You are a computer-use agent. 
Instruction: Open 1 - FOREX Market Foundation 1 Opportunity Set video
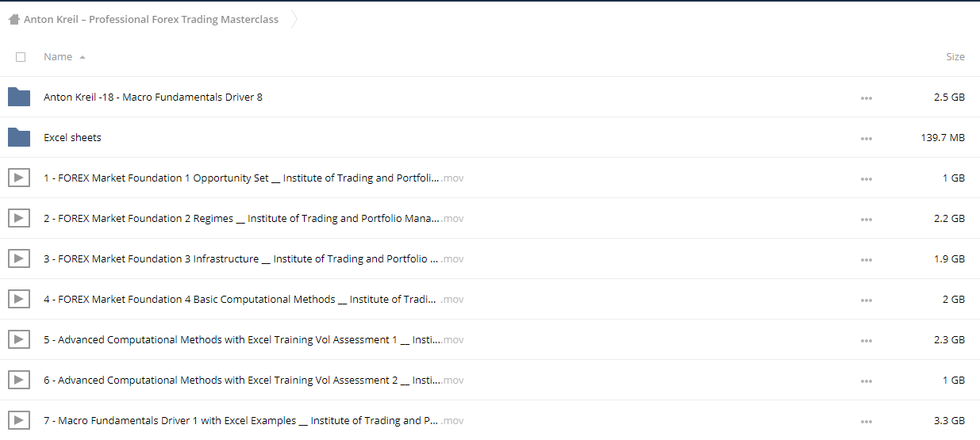(254, 178)
